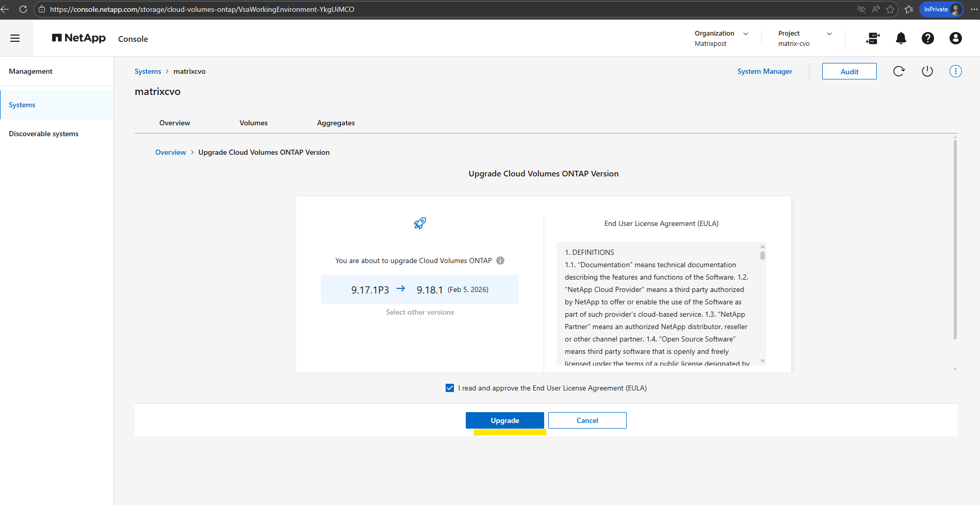The image size is (980, 505).
Task: Uncheck the EULA approval checkbox
Action: pos(450,388)
